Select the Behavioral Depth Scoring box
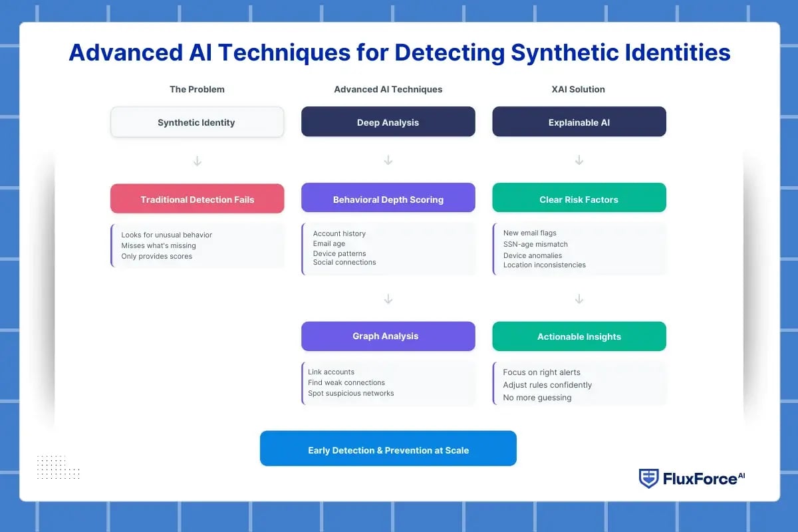 pyautogui.click(x=388, y=199)
